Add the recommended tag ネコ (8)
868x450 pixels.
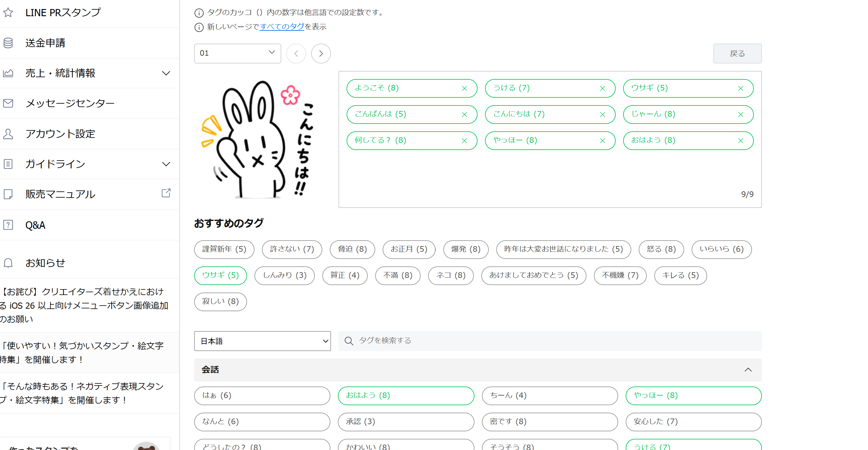coord(451,276)
